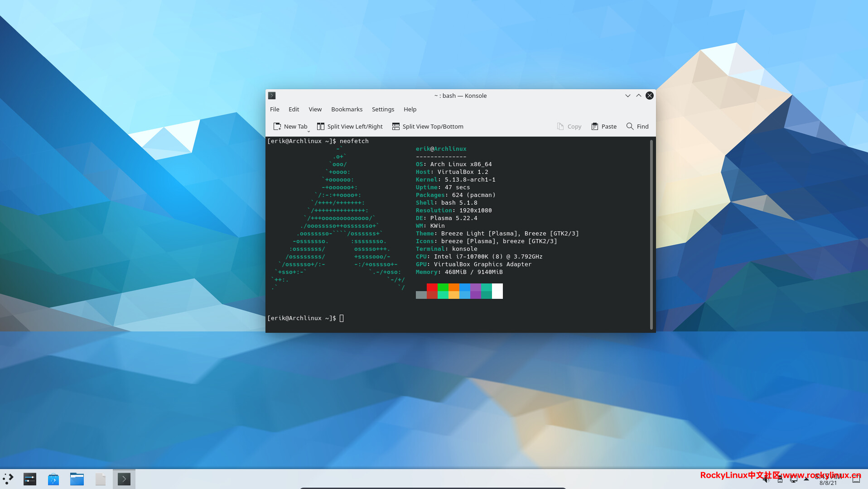Launch Dolphin file manager from the taskbar
Screen dimensions: 868x489
point(77,479)
